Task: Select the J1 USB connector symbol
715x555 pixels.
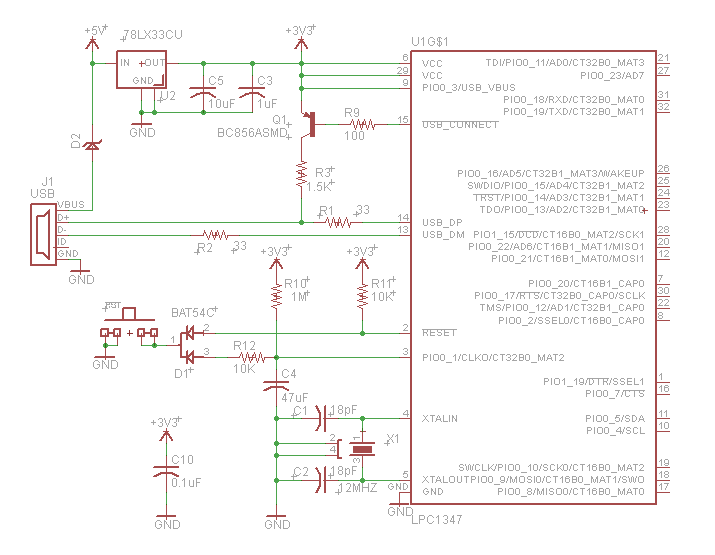Action: point(43,234)
